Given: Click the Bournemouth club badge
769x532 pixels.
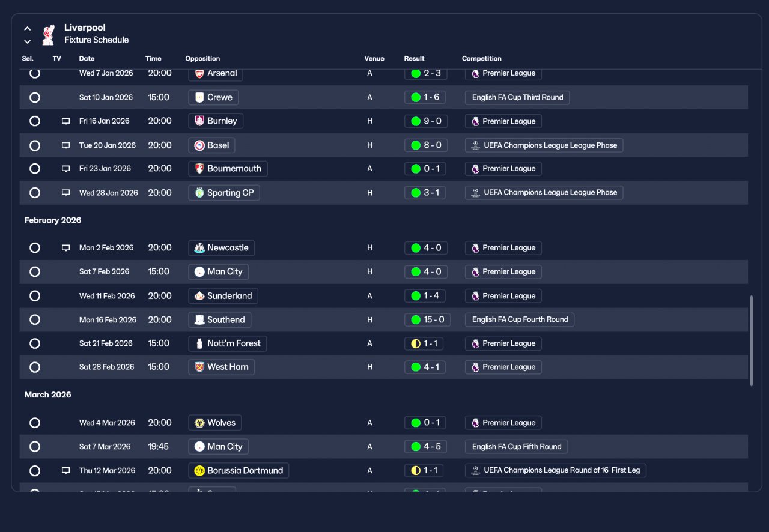Looking at the screenshot, I should click(x=199, y=169).
